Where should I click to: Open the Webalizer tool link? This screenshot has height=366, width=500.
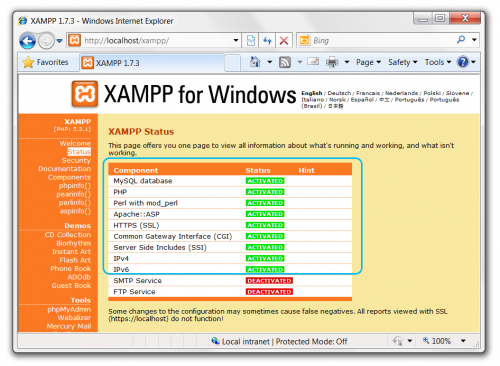pos(74,318)
